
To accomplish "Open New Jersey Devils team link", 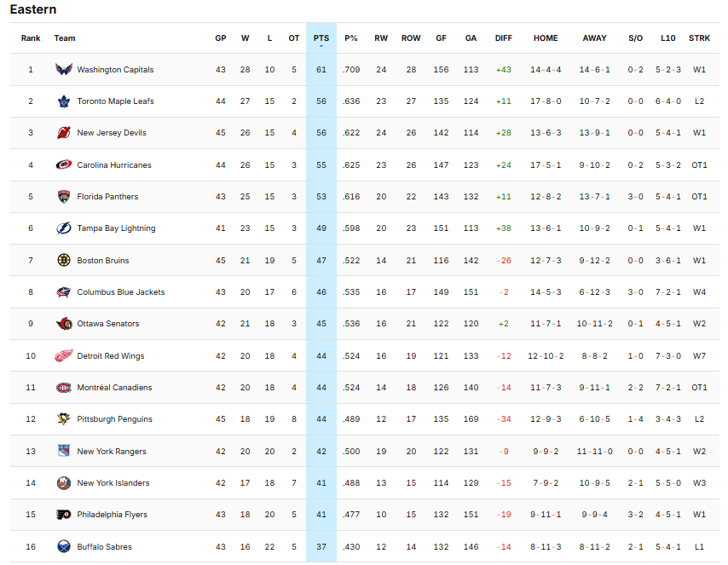I will click(112, 133).
